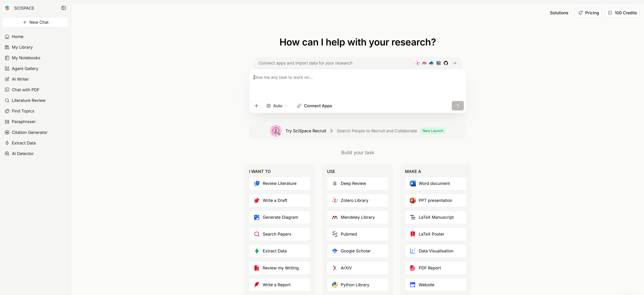Viewport: 644px width, 295px height.
Task: Use Zotero Library source
Action: pyautogui.click(x=357, y=201)
